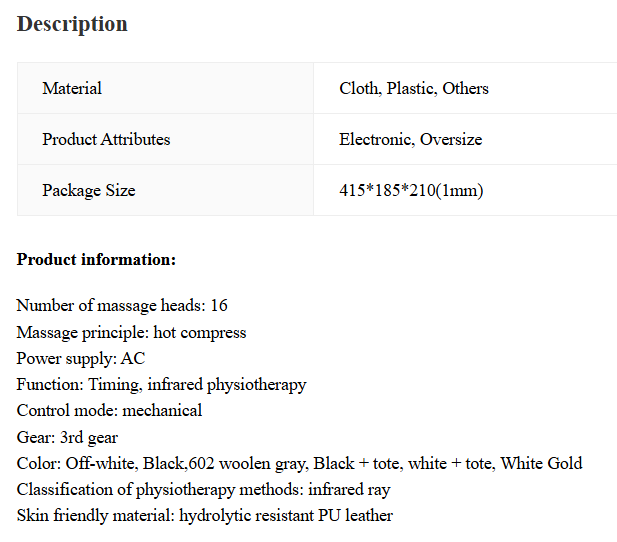Select the Product Attributes row label

(106, 139)
